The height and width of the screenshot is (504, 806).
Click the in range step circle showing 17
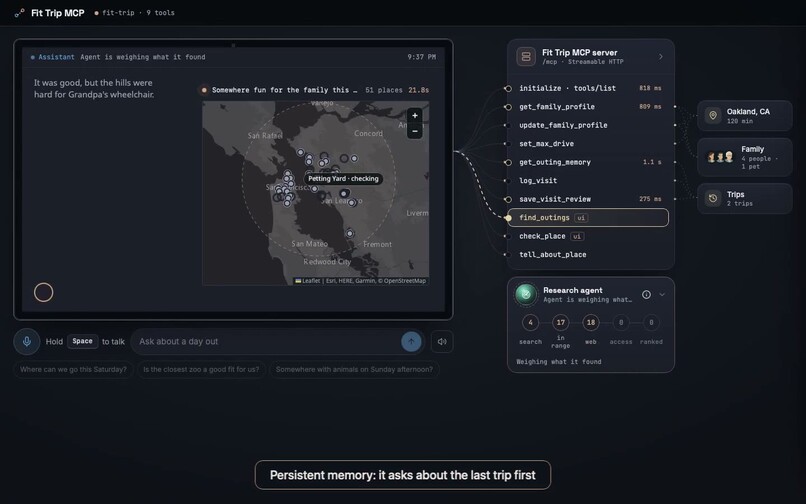(x=560, y=322)
